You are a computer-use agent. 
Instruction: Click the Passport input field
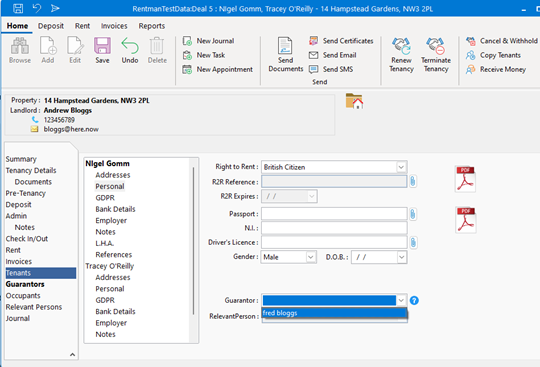click(334, 214)
